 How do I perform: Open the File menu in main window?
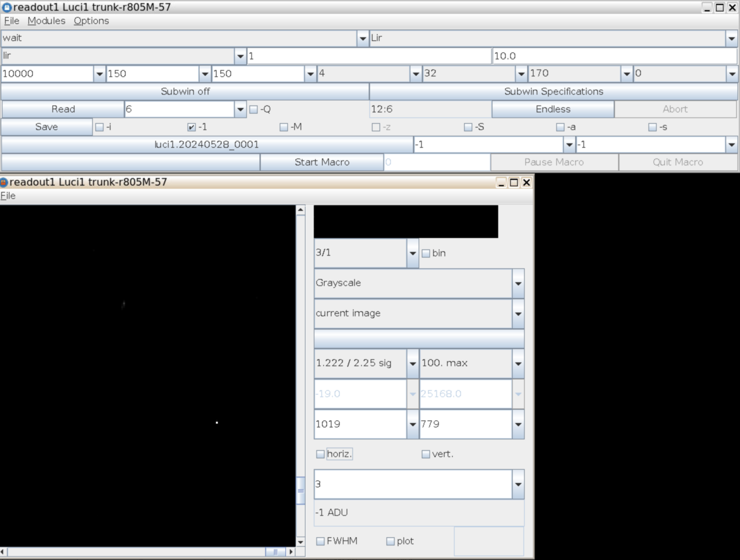12,21
